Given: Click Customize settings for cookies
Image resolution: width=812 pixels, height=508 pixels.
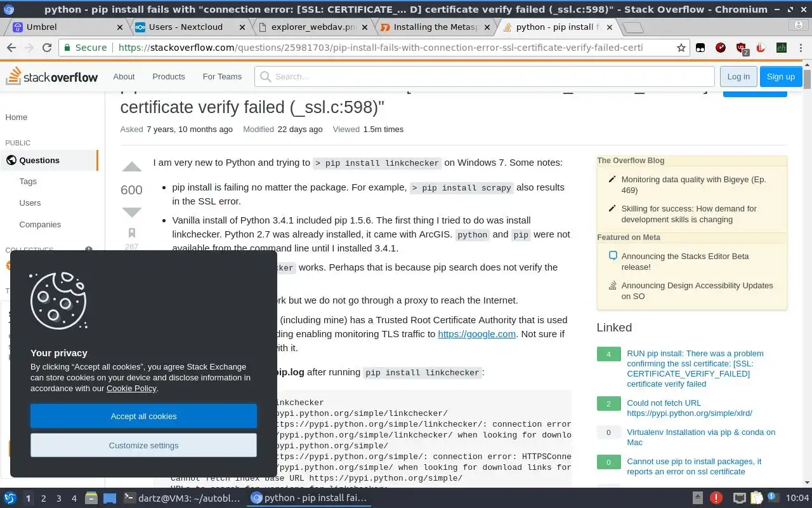Looking at the screenshot, I should tap(143, 445).
